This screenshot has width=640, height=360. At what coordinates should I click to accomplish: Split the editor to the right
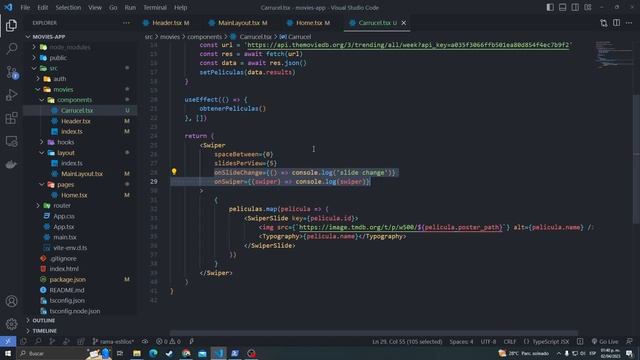coord(616,23)
